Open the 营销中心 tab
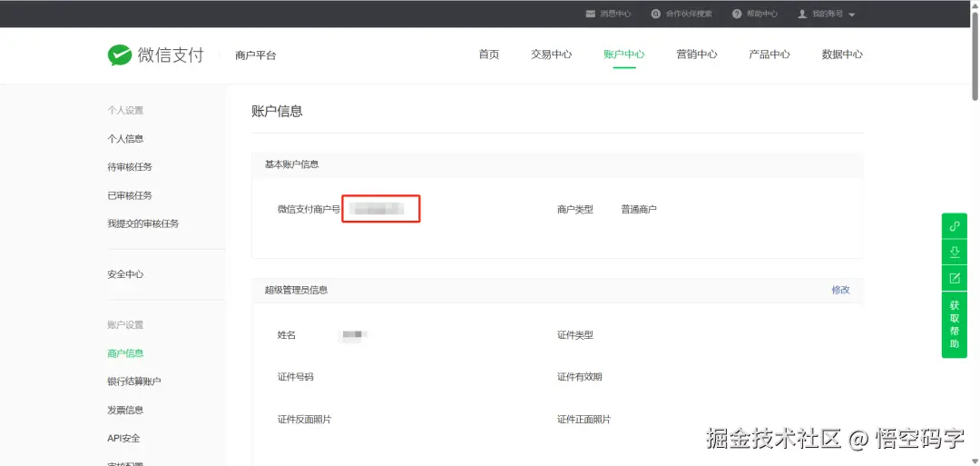This screenshot has height=466, width=980. [697, 55]
